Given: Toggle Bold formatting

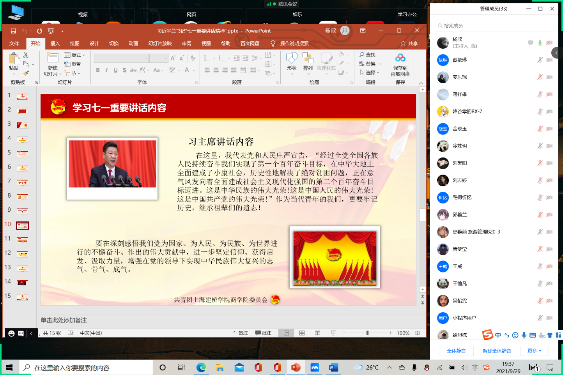Looking at the screenshot, I should point(98,70).
